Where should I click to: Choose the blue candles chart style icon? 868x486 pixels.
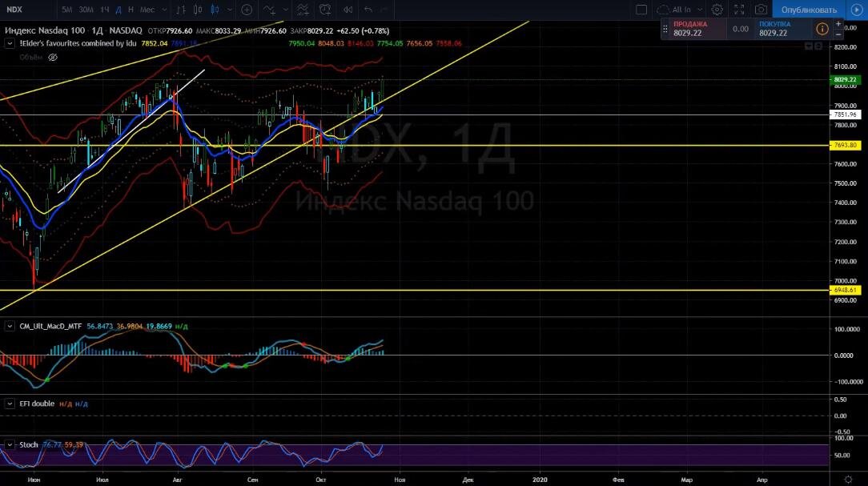215,10
